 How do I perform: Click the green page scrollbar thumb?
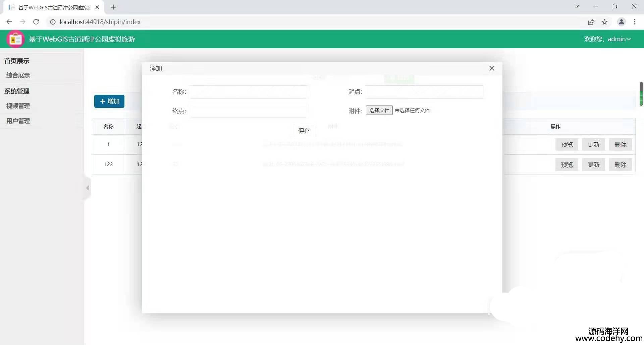pos(641,94)
